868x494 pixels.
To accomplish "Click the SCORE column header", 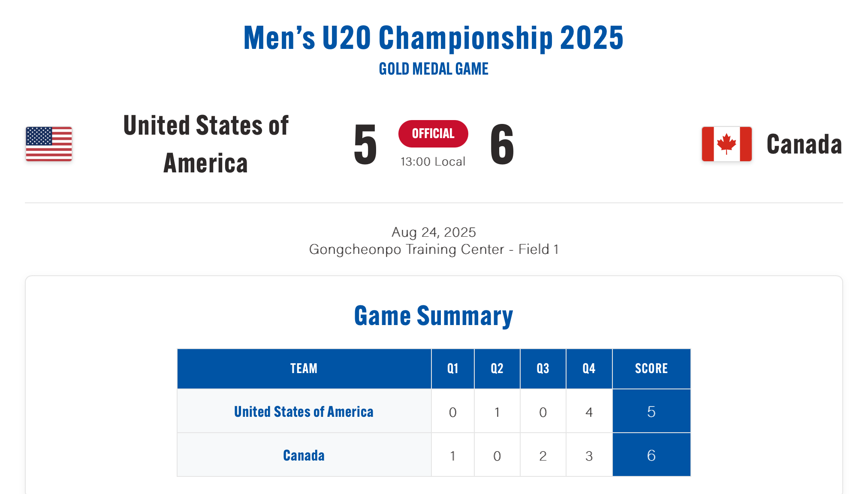I will click(651, 369).
